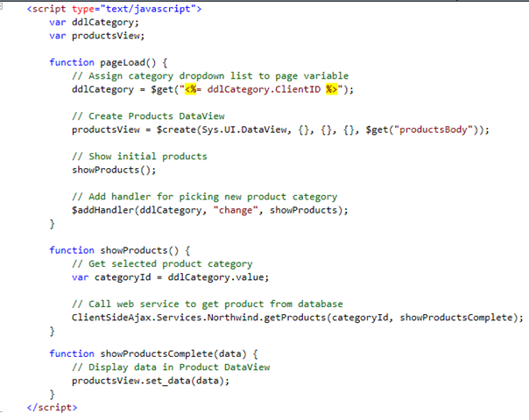
Task: Click the "change" string literal
Action: click(236, 210)
